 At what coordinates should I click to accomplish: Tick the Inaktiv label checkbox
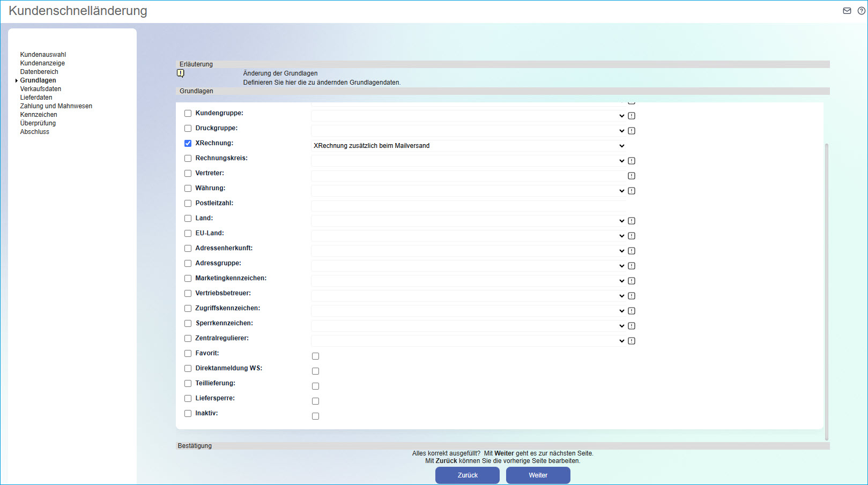pos(188,413)
